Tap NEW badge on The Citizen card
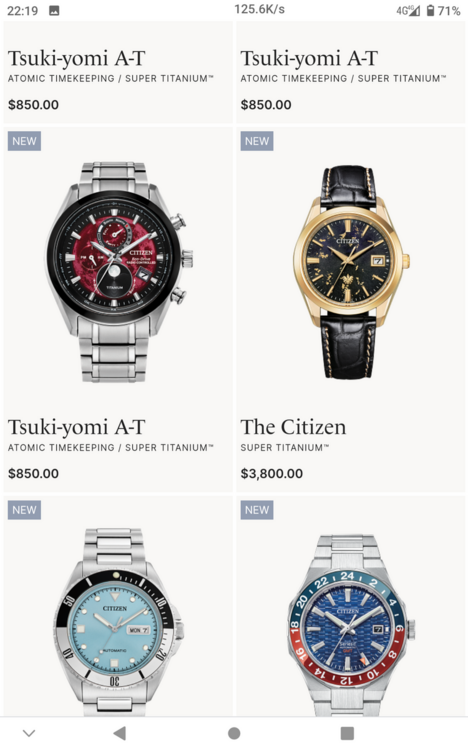This screenshot has height=750, width=468. coord(256,141)
